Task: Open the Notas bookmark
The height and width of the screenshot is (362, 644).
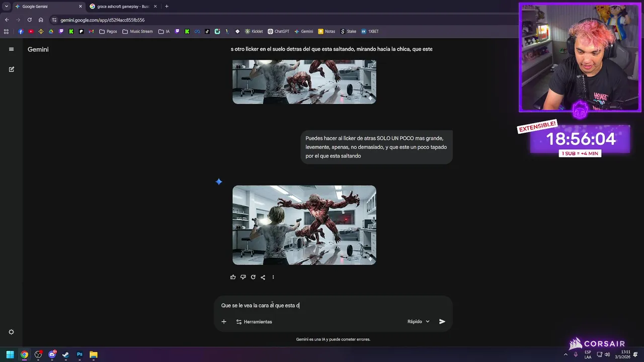Action: pyautogui.click(x=327, y=31)
